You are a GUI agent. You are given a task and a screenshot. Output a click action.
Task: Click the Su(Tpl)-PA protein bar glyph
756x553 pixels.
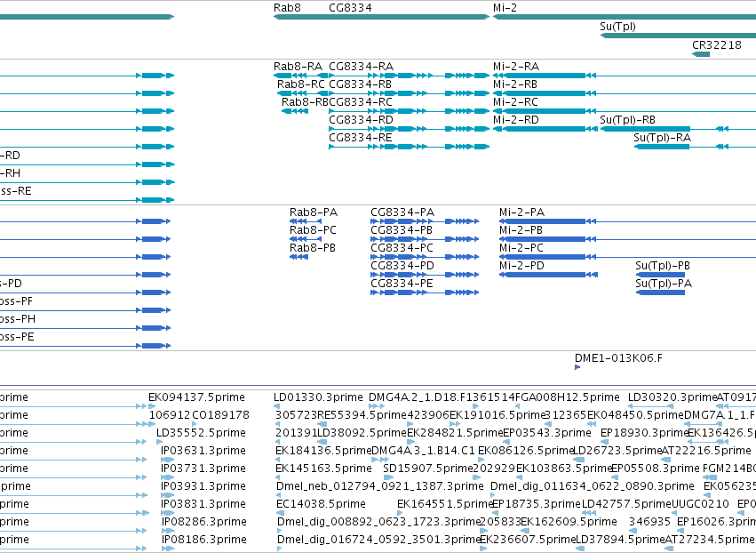click(x=661, y=293)
